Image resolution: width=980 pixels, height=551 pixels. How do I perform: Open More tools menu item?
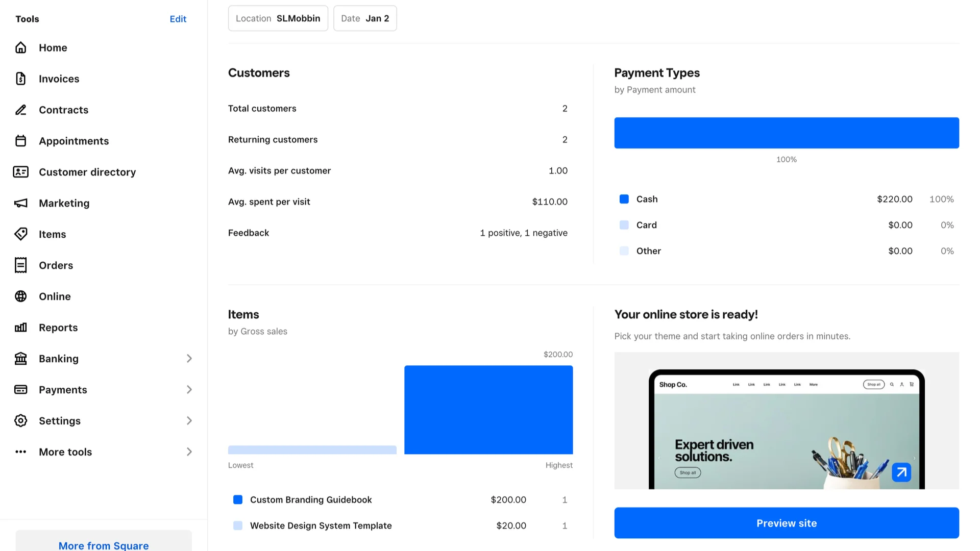click(65, 452)
